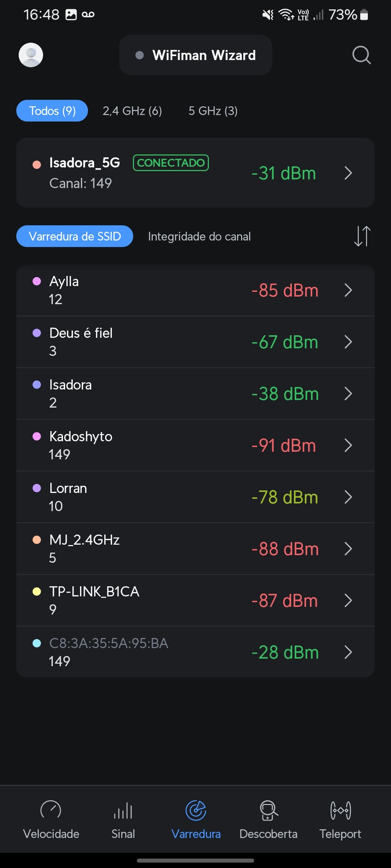Open the user profile avatar
This screenshot has width=391, height=868.
coord(31,55)
